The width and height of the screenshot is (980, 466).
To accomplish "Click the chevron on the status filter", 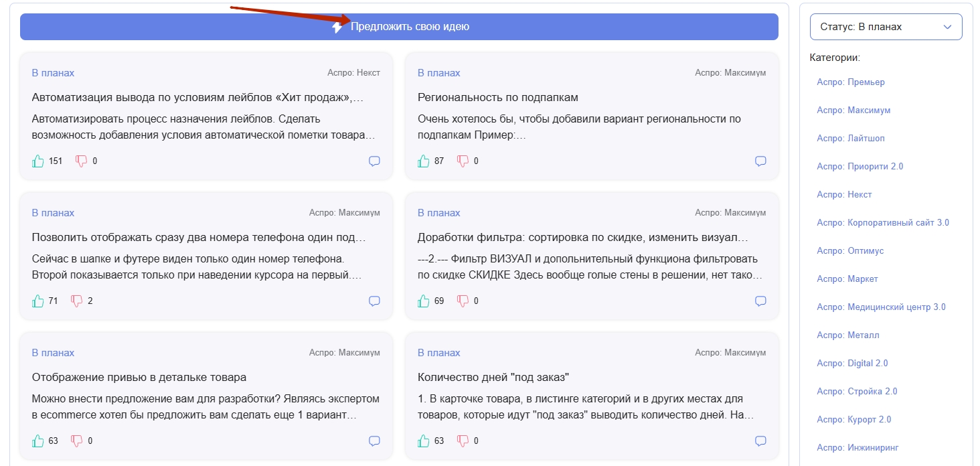I will coord(946,27).
